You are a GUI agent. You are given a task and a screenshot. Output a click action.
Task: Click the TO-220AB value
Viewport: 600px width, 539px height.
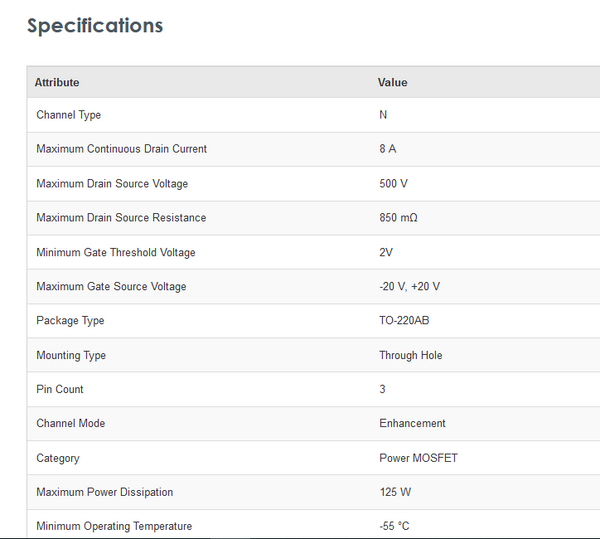click(x=404, y=321)
